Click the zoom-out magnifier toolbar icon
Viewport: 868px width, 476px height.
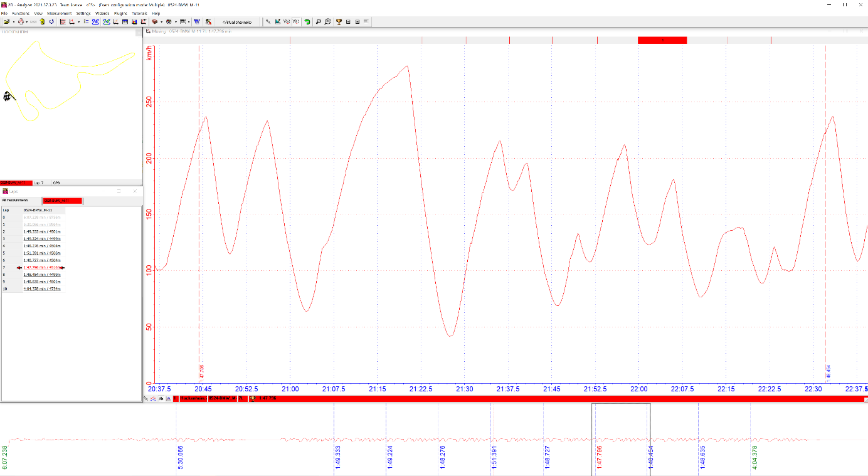tap(327, 21)
